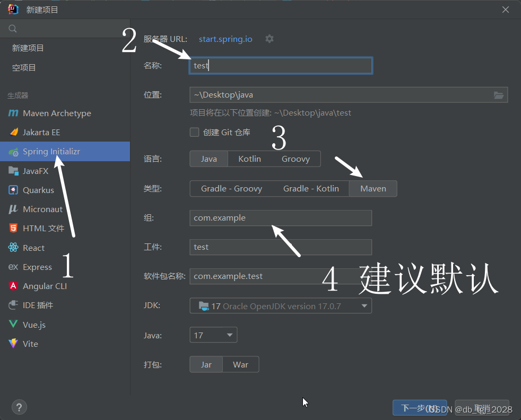Click the Jakarta EE generator icon
Screen dimensions: 521x420
(13, 132)
